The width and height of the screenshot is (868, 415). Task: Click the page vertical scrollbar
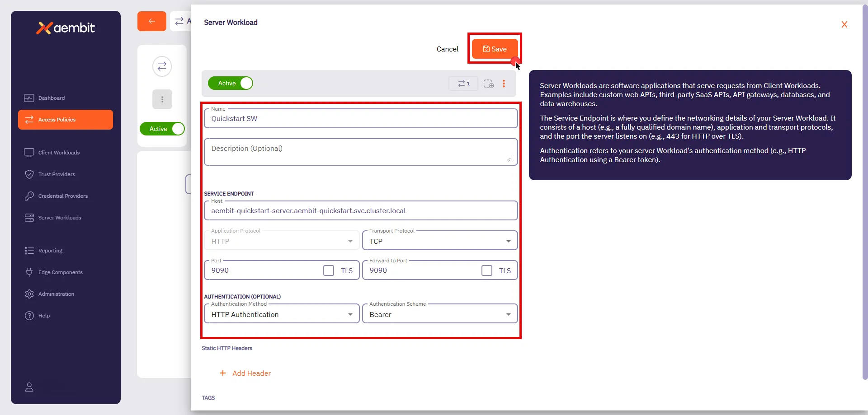(865, 192)
